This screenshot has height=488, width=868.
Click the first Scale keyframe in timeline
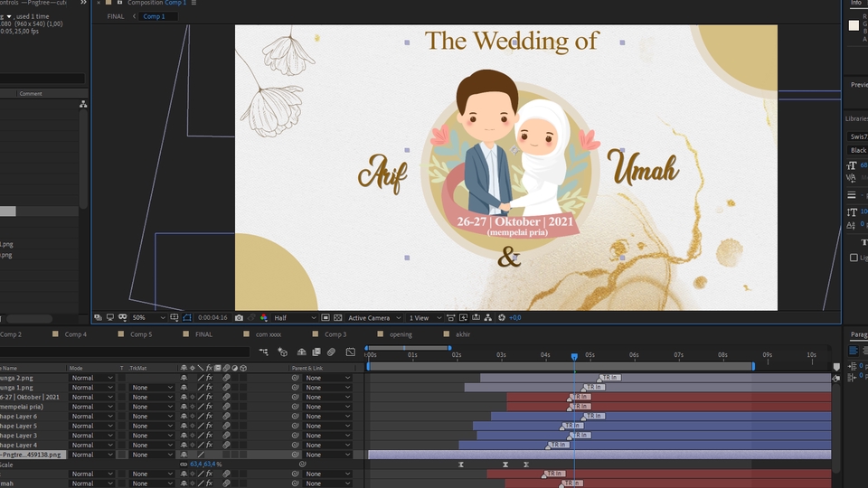tap(460, 465)
